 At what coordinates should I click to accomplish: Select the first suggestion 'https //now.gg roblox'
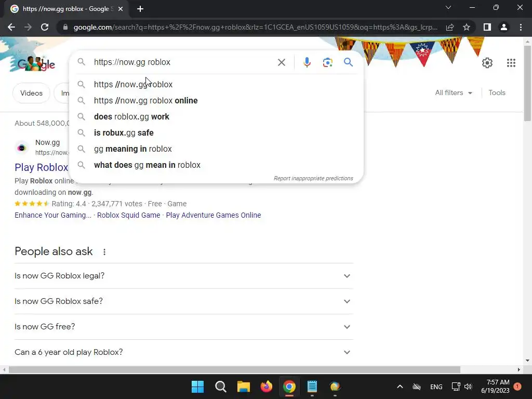click(x=216, y=84)
